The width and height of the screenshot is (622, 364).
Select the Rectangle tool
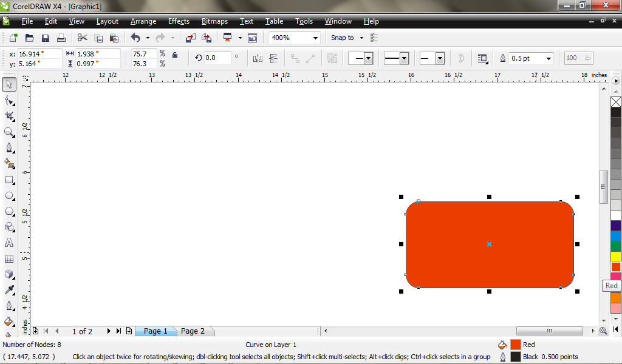click(x=9, y=180)
